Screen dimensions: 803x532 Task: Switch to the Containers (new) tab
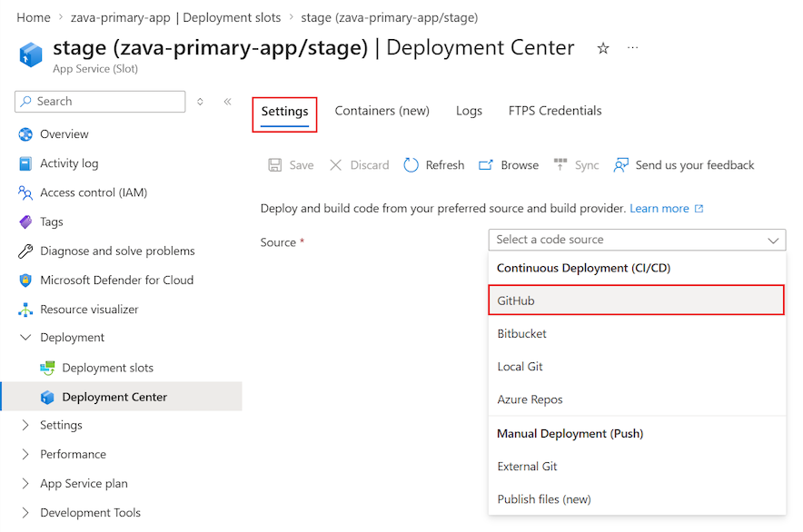tap(382, 110)
